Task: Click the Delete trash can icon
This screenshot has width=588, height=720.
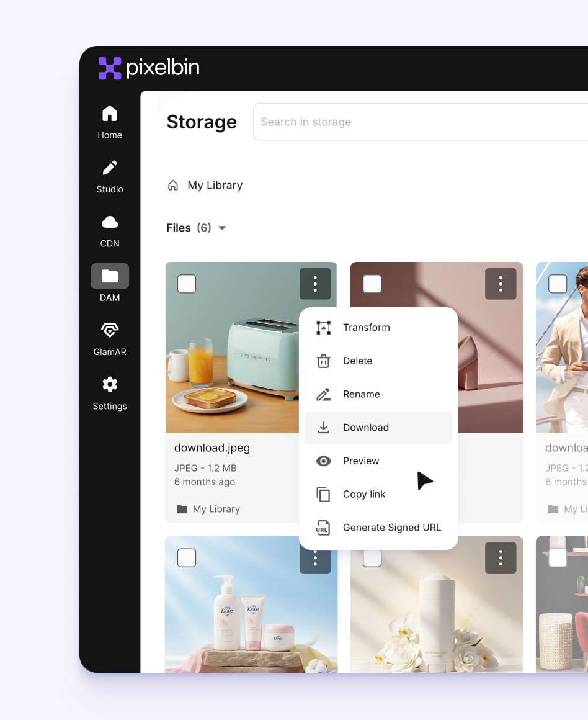Action: click(324, 361)
